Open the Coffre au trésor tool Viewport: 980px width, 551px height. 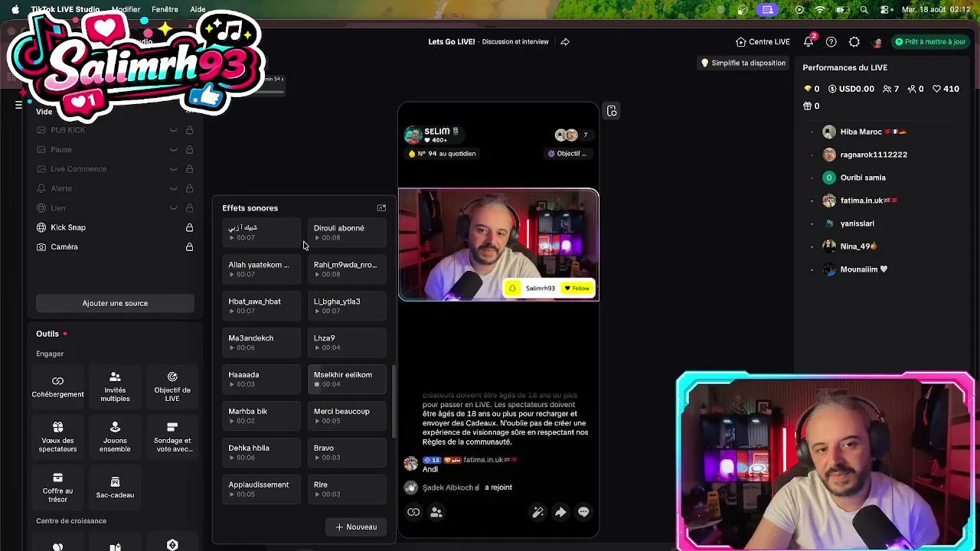point(57,487)
